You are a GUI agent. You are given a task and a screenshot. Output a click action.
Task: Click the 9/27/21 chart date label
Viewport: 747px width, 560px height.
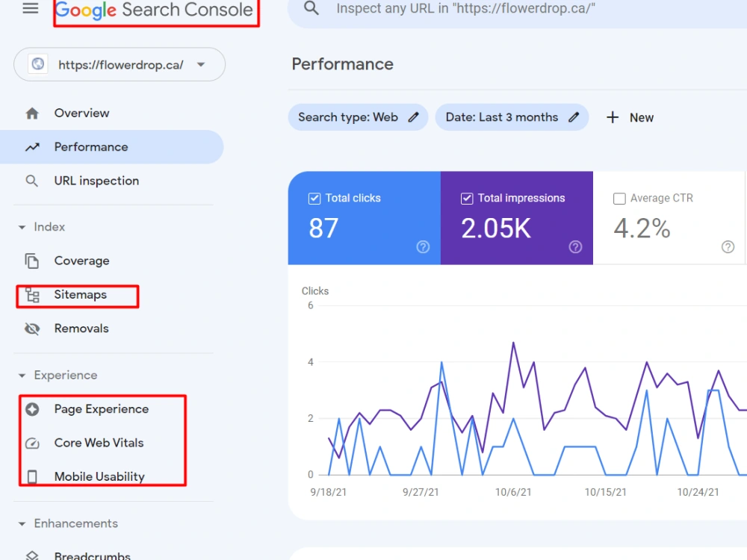tap(421, 492)
